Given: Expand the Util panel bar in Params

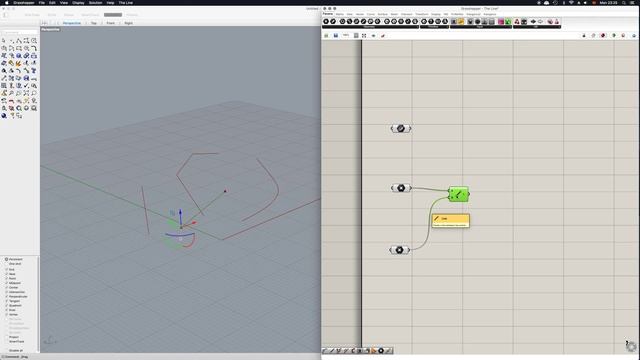Looking at the screenshot, I should 537,27.
